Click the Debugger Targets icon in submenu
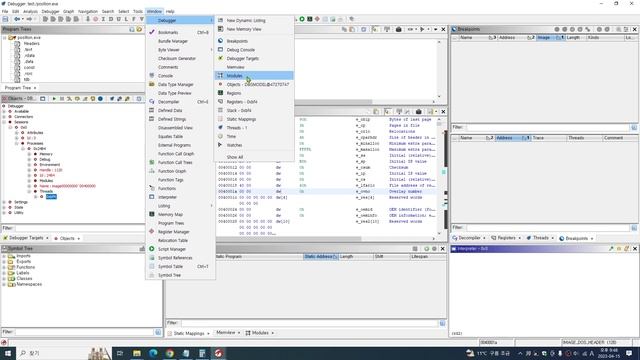 click(220, 58)
